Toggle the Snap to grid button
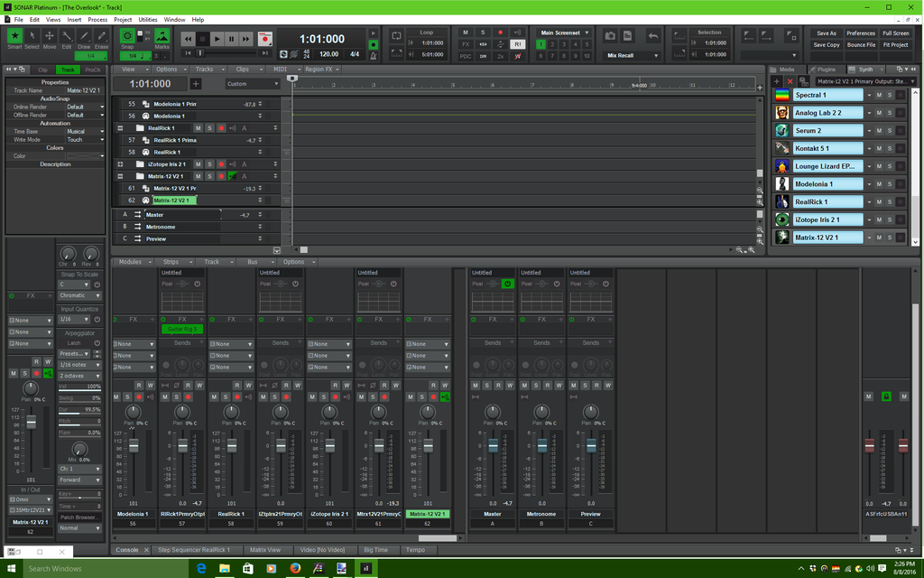924x578 pixels. (x=127, y=36)
